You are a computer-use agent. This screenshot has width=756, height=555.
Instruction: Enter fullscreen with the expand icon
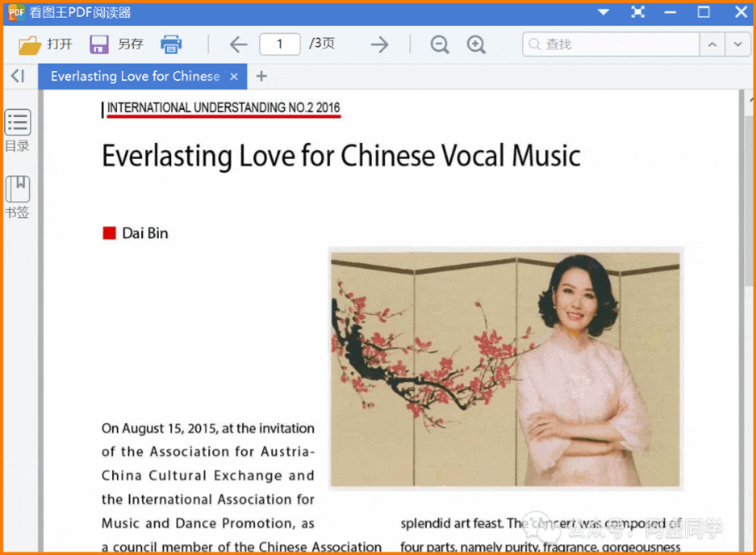[638, 12]
